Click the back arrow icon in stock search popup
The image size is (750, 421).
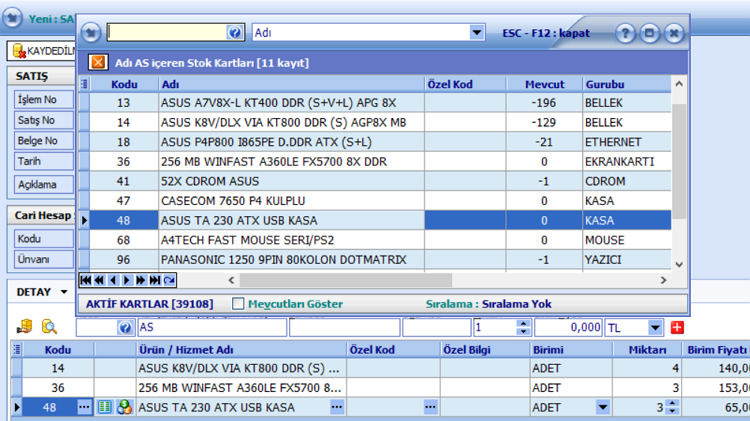tap(91, 33)
